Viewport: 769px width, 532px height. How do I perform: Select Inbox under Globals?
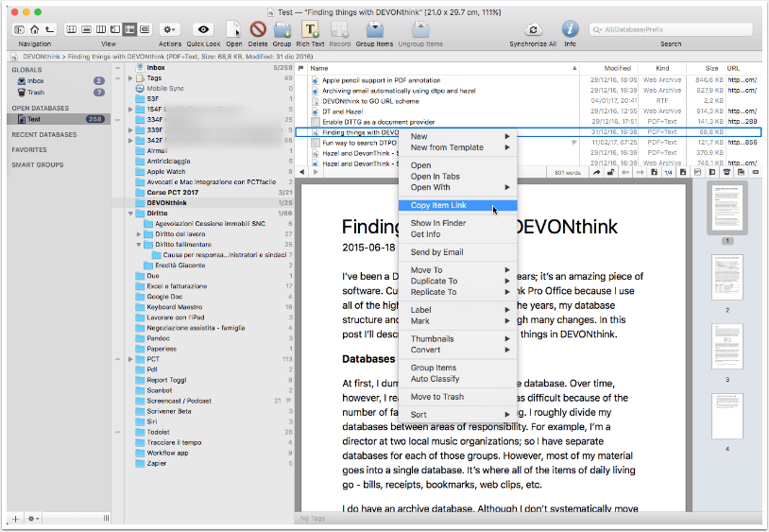pyautogui.click(x=35, y=81)
